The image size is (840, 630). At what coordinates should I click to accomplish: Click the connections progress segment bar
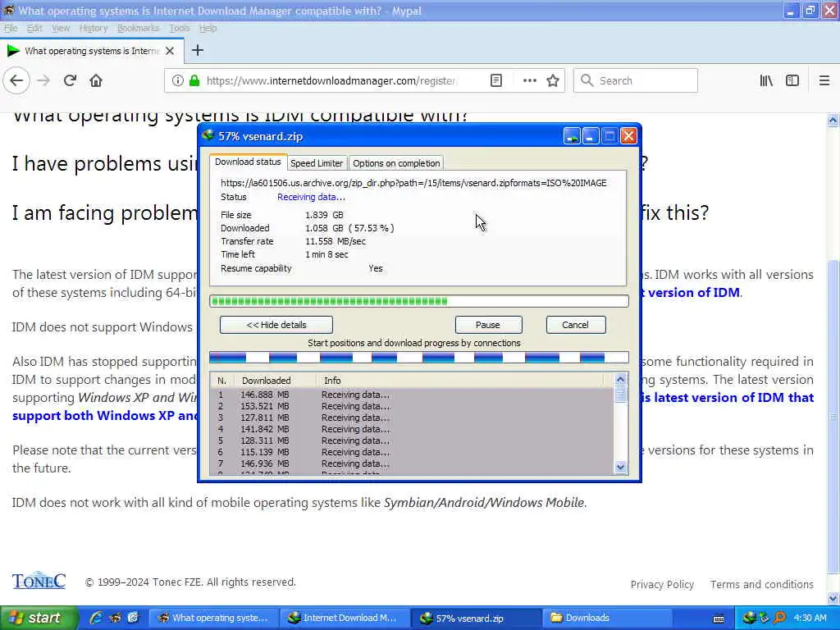pyautogui.click(x=419, y=358)
